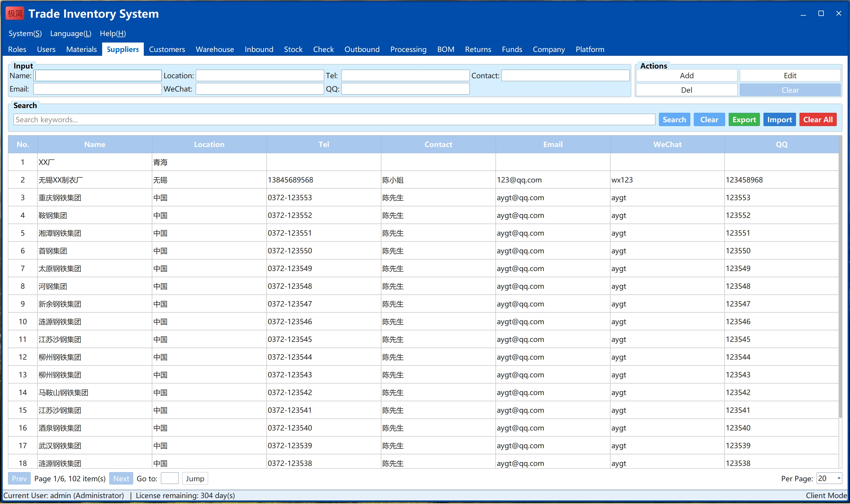Click Clear next to the Search button
850x504 pixels.
pyautogui.click(x=709, y=120)
